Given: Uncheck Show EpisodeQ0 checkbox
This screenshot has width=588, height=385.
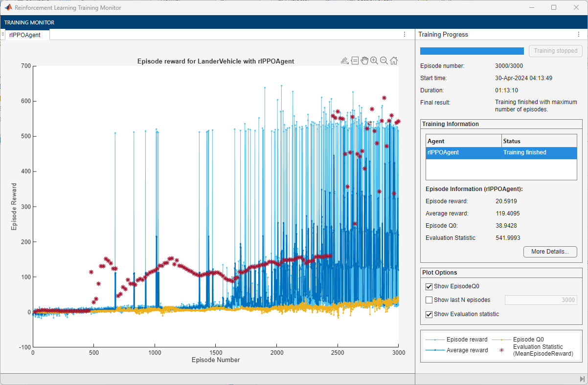Looking at the screenshot, I should point(429,286).
